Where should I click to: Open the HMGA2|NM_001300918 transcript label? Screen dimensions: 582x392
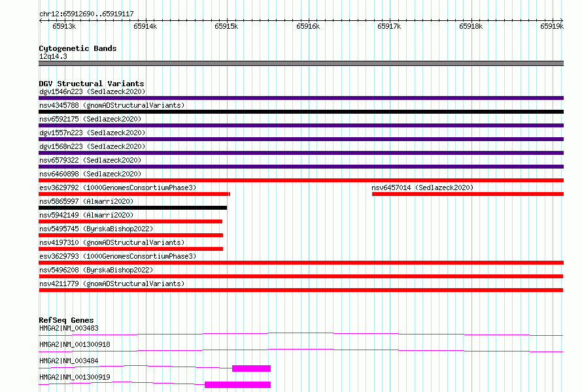75,344
